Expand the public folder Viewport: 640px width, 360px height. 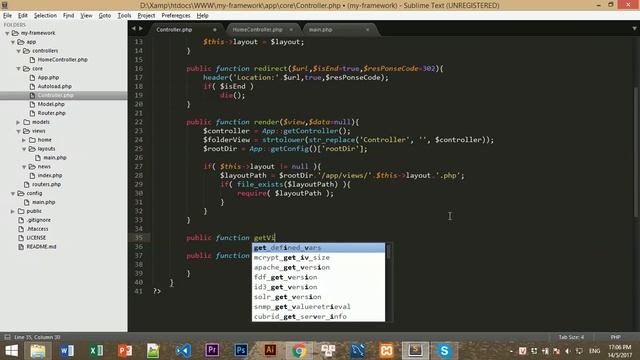point(13,211)
